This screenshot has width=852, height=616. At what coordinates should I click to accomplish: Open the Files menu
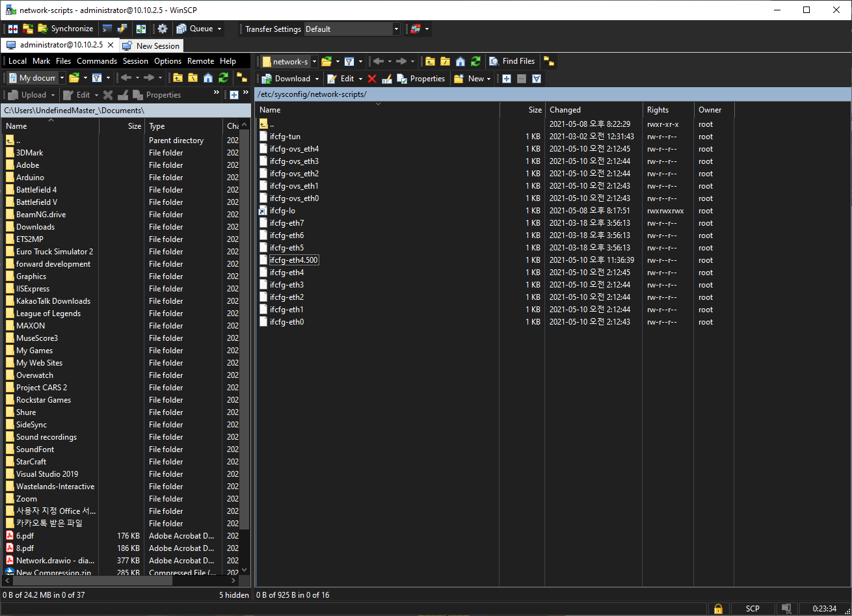[64, 61]
